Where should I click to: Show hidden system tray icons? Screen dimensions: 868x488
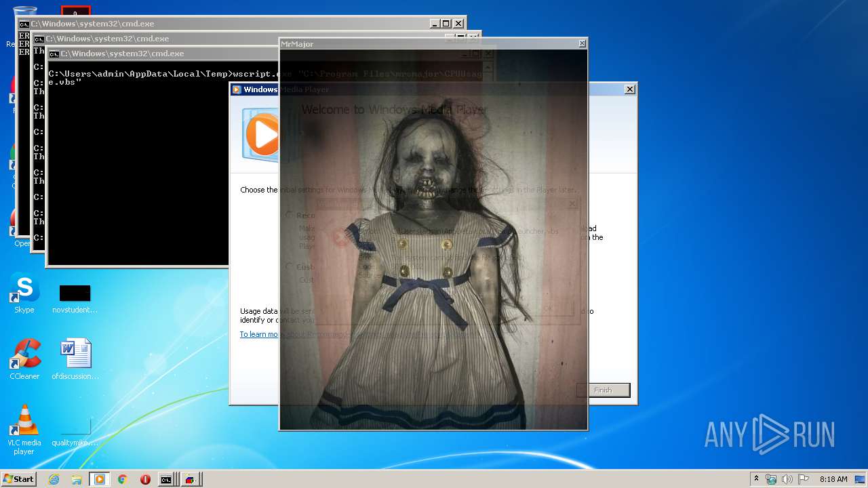(757, 479)
